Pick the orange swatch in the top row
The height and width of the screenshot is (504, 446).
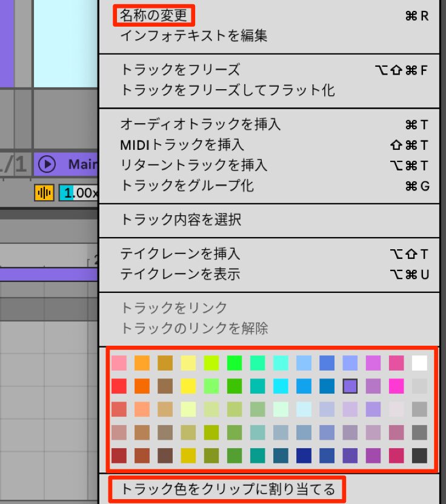[142, 363]
